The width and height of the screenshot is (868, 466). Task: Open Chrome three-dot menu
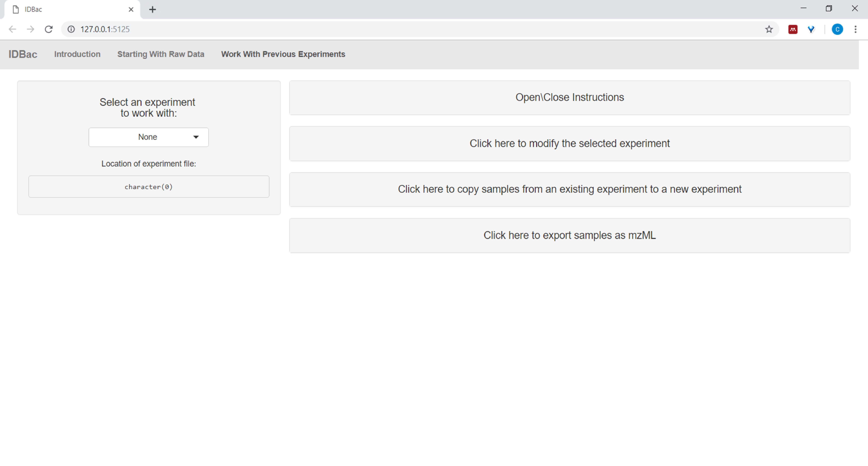pos(855,29)
